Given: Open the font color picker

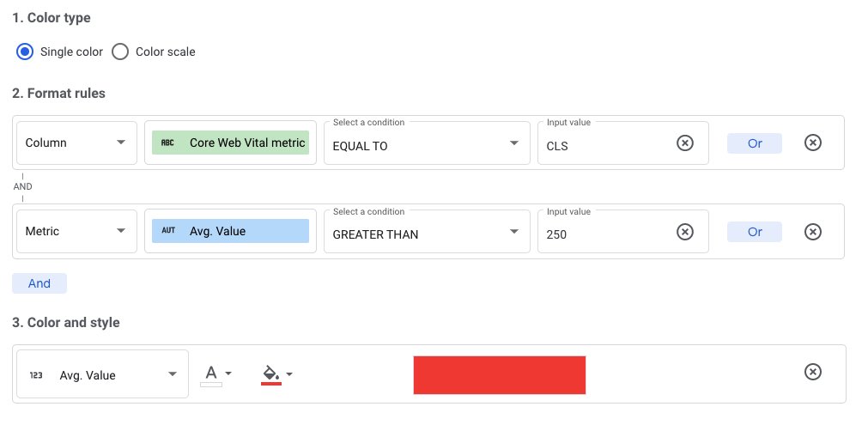Looking at the screenshot, I should point(216,373).
